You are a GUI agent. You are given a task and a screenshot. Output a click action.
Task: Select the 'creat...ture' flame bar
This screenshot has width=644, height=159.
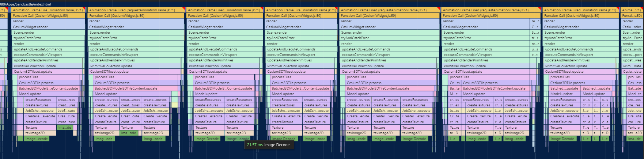click(67, 122)
